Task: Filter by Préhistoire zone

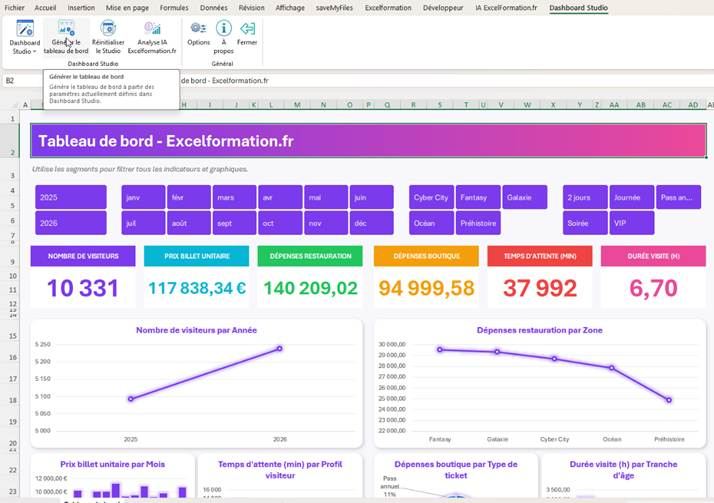Action: (x=478, y=223)
